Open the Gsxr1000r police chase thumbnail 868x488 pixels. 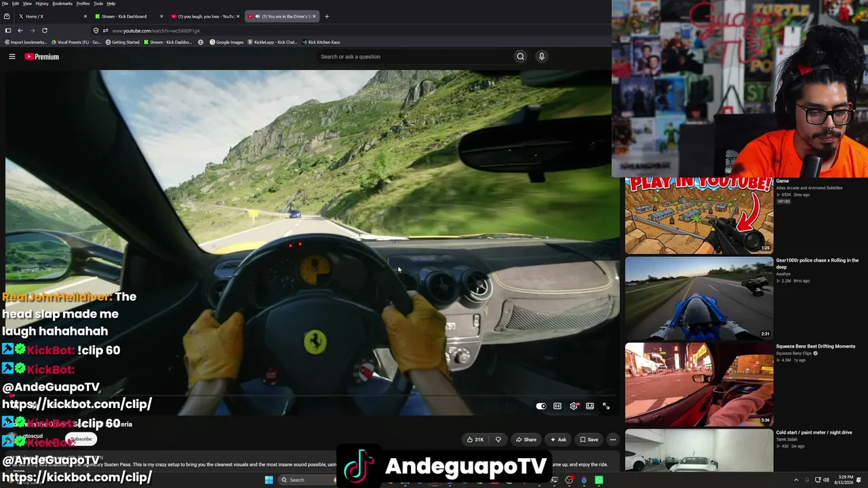tap(699, 298)
